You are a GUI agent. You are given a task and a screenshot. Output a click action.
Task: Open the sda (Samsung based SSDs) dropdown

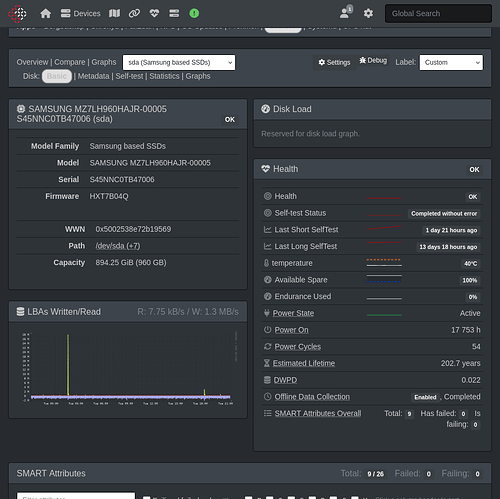click(x=179, y=63)
